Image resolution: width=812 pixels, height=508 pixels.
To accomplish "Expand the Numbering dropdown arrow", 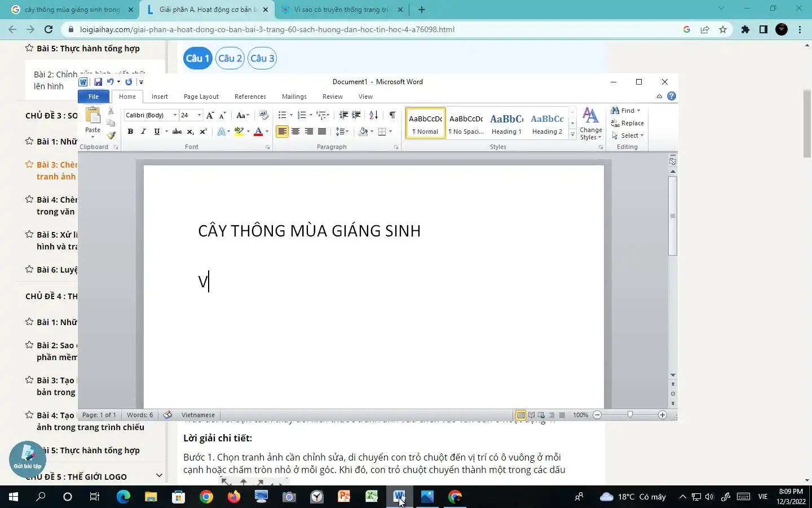I will pos(311,115).
